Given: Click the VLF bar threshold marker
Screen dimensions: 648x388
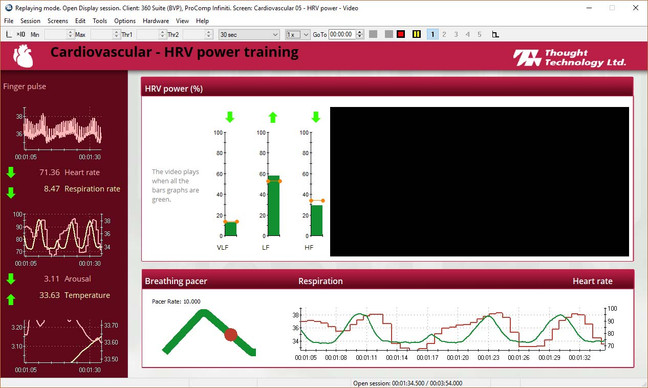Looking at the screenshot, I should [231, 222].
